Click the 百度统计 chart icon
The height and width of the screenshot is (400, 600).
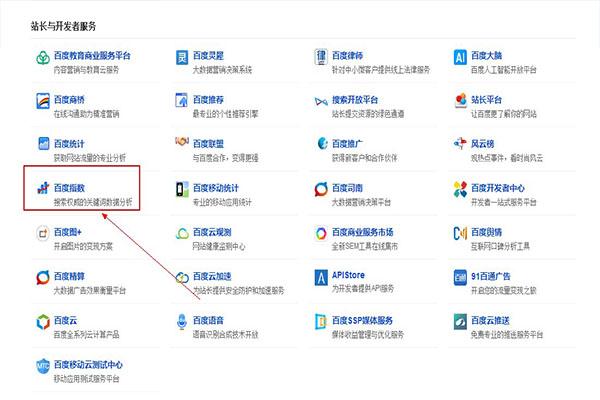pos(43,144)
